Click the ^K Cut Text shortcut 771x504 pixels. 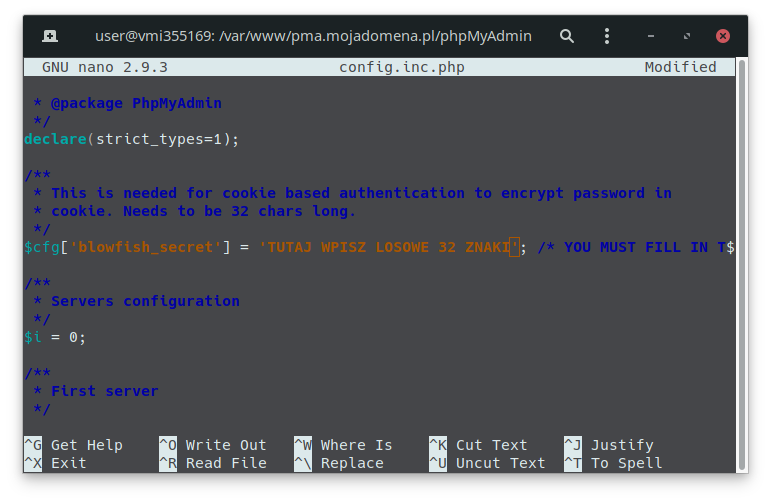(x=478, y=445)
